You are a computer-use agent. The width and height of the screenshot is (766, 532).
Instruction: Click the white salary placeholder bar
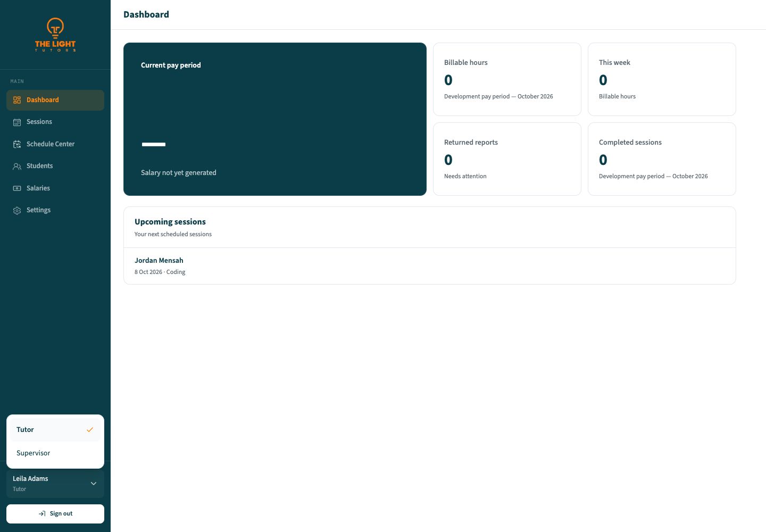(x=154, y=144)
